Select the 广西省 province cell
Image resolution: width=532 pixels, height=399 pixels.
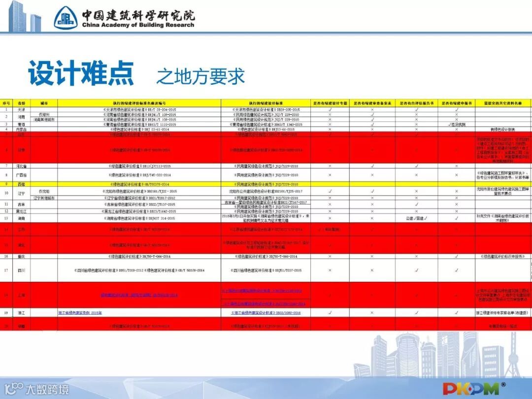21,175
